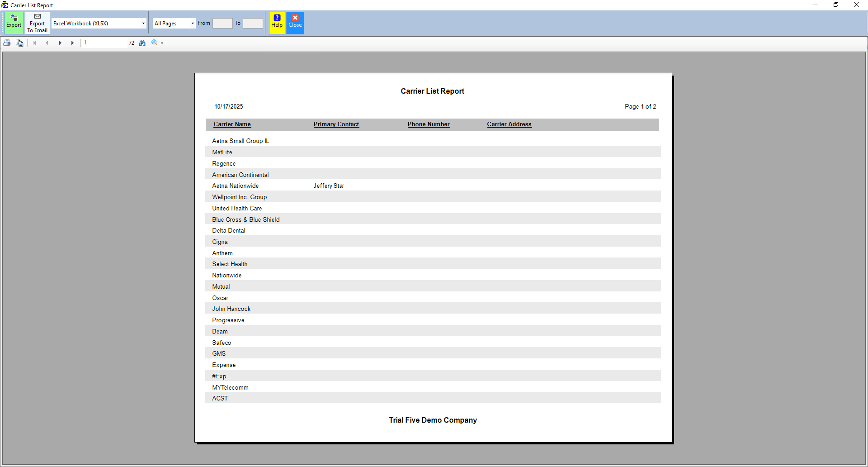Open Help from the toolbar
The height and width of the screenshot is (467, 868).
276,23
